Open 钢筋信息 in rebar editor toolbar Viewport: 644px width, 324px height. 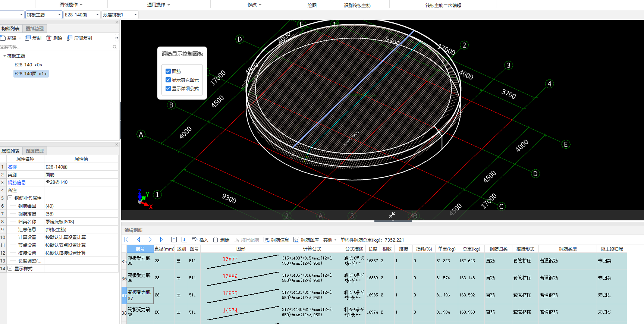pos(276,240)
